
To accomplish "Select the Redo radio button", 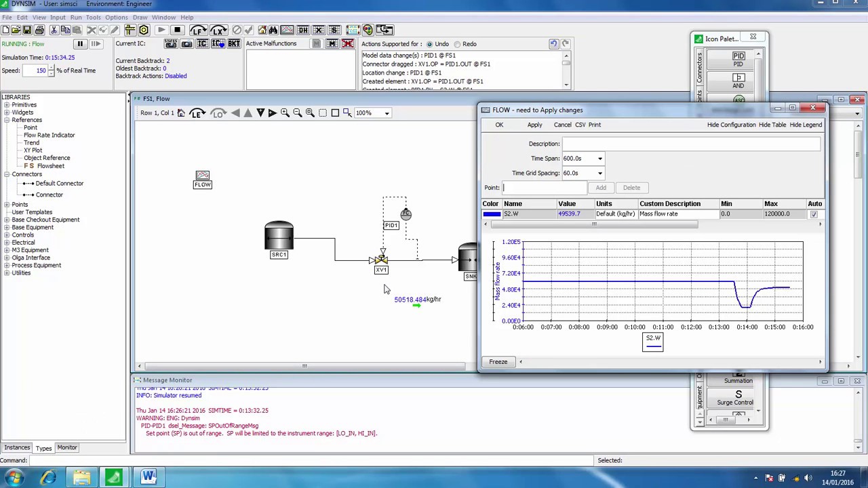I will 457,44.
